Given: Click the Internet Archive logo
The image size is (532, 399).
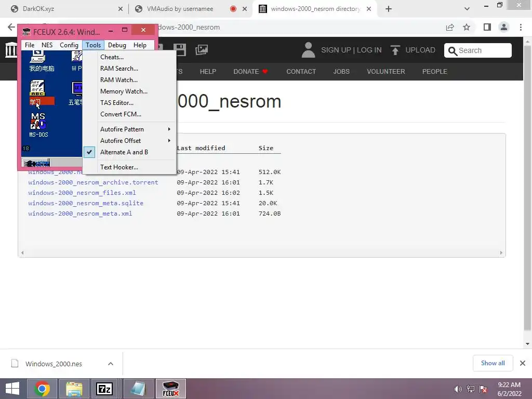Looking at the screenshot, I should [x=11, y=50].
